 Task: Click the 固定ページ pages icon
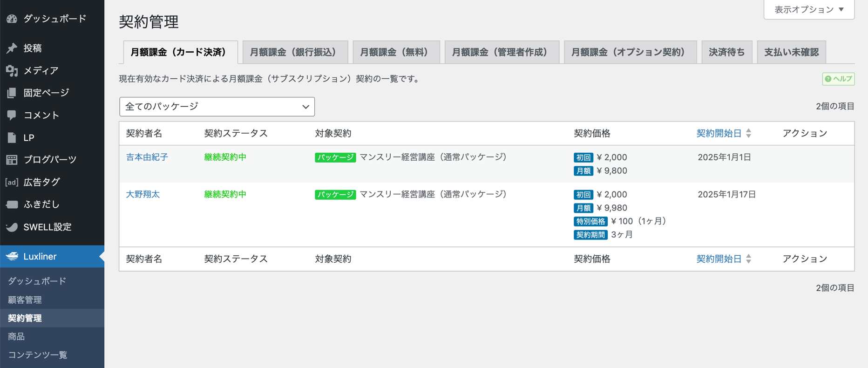click(12, 93)
